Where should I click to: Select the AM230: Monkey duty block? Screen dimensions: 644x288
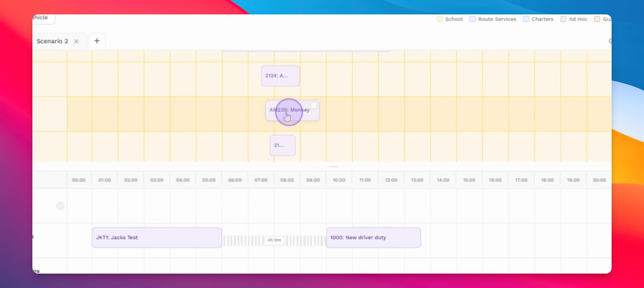292,110
